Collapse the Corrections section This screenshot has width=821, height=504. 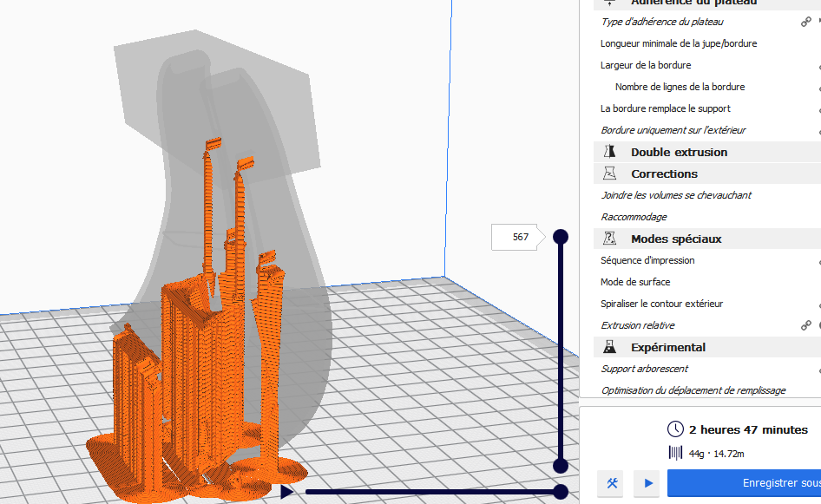tap(664, 173)
